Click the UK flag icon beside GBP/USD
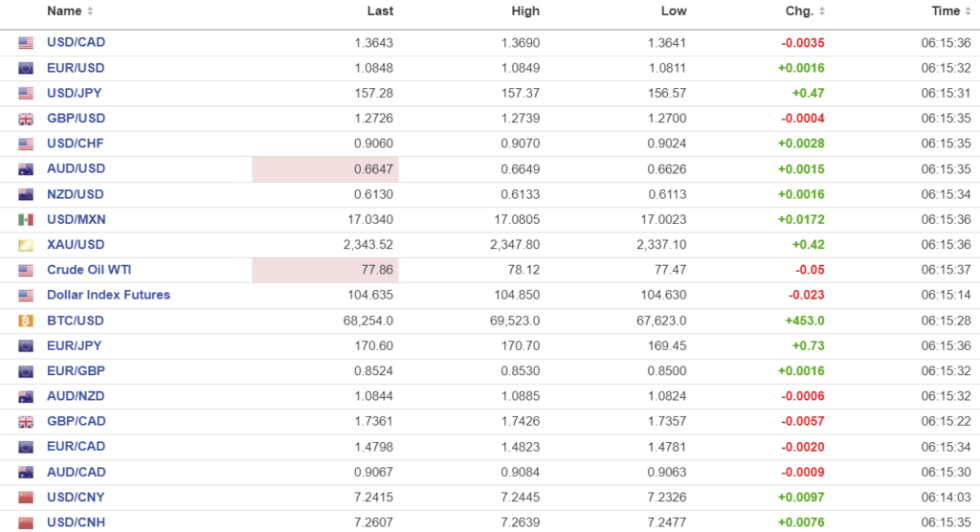Image resolution: width=980 pixels, height=532 pixels. point(26,119)
